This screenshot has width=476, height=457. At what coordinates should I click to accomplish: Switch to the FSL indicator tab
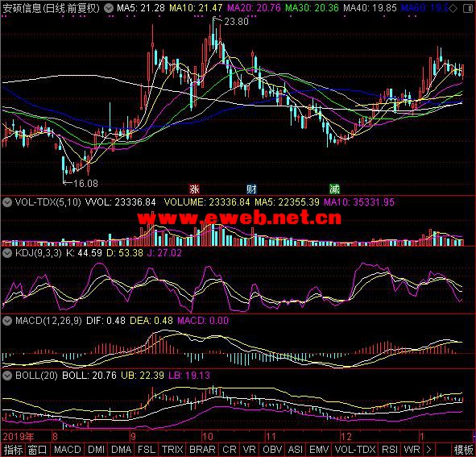point(147,450)
